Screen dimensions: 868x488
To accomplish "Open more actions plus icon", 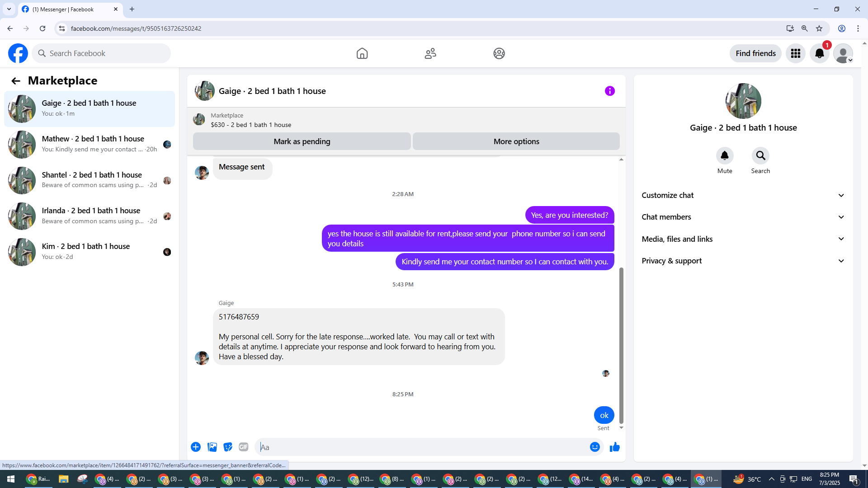I will 196,447.
